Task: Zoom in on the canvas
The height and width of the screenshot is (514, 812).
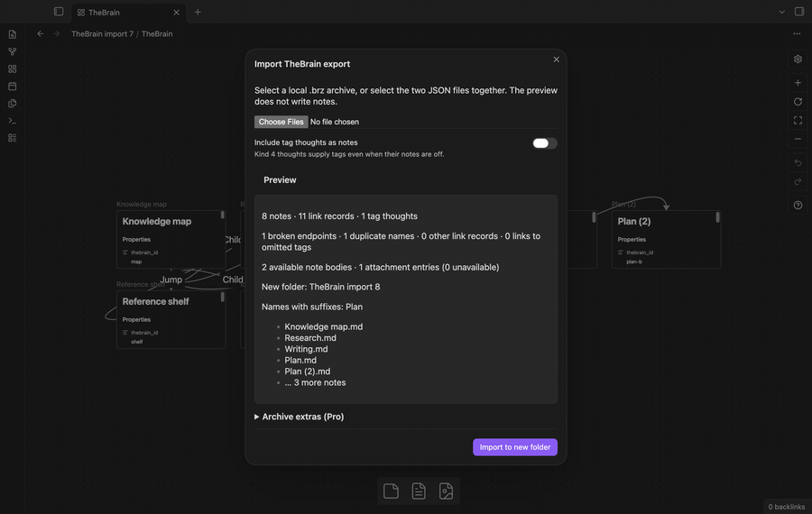Action: tap(798, 83)
